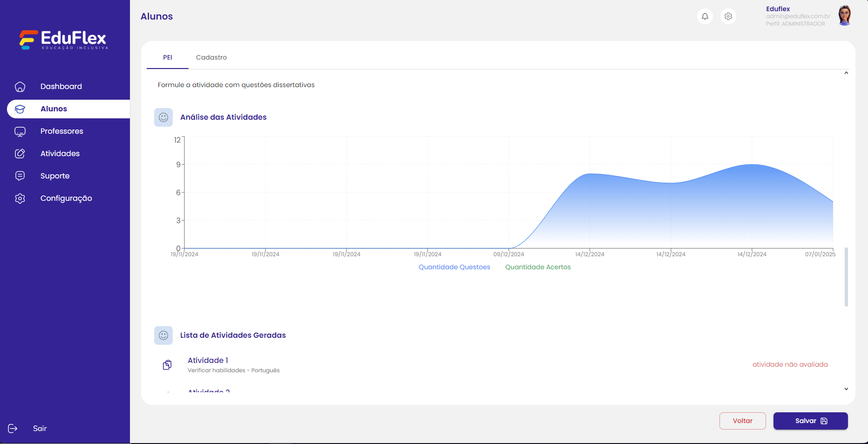Viewport: 868px width, 444px height.
Task: Click the notification bell icon
Action: (705, 16)
